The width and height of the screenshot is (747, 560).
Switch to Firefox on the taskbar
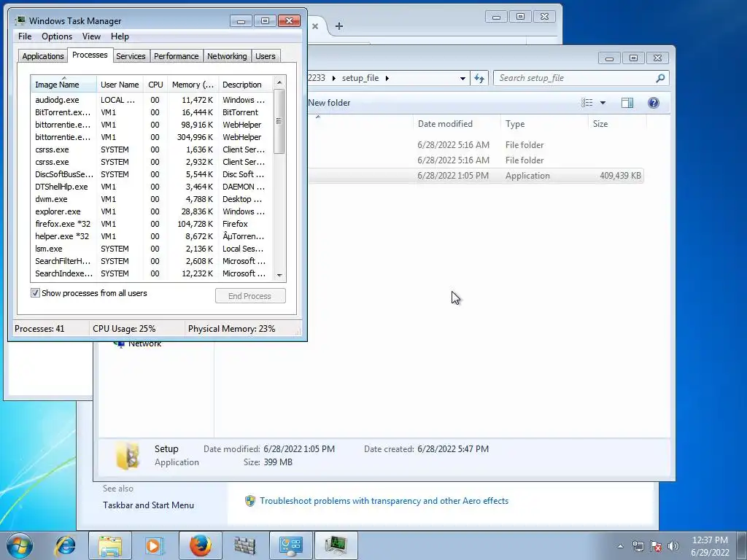click(x=200, y=545)
